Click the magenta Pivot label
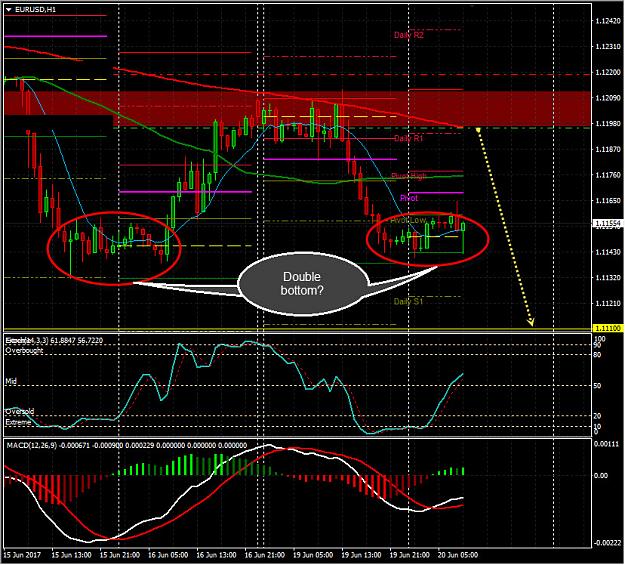Image resolution: width=625 pixels, height=565 pixels. coord(409,198)
